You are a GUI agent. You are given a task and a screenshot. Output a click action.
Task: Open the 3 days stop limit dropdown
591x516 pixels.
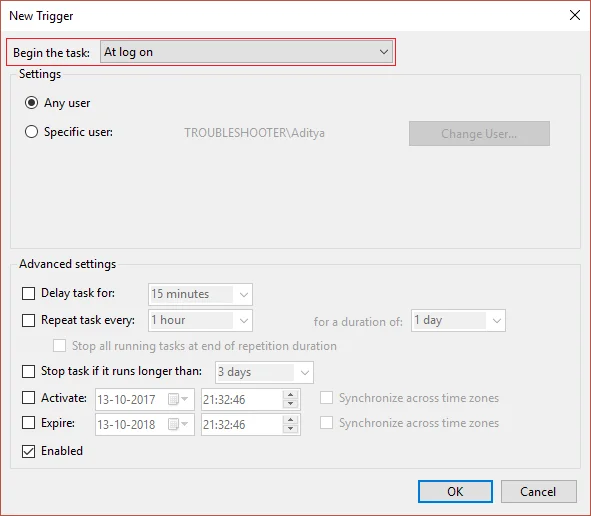click(264, 372)
